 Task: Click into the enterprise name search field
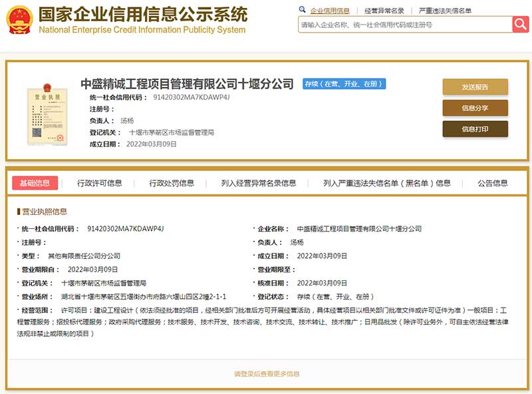pos(404,25)
